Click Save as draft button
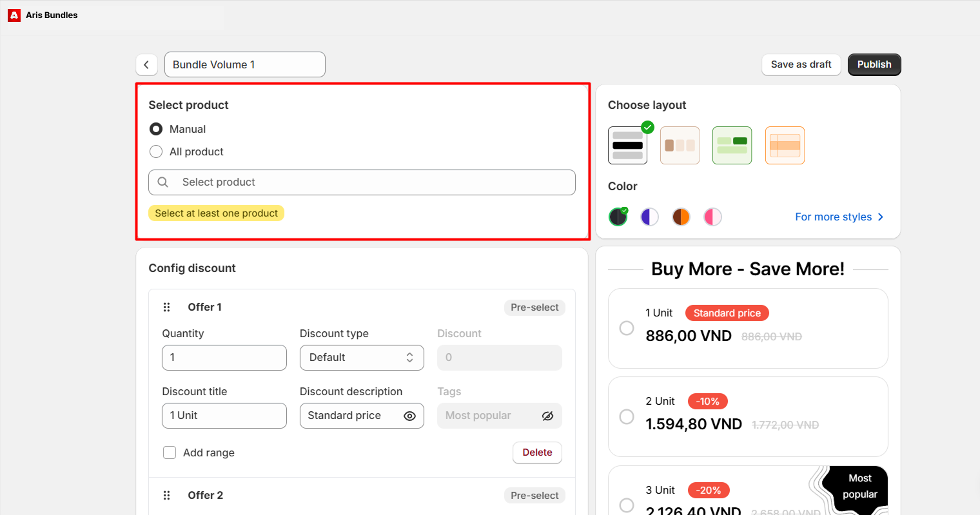 (x=801, y=64)
